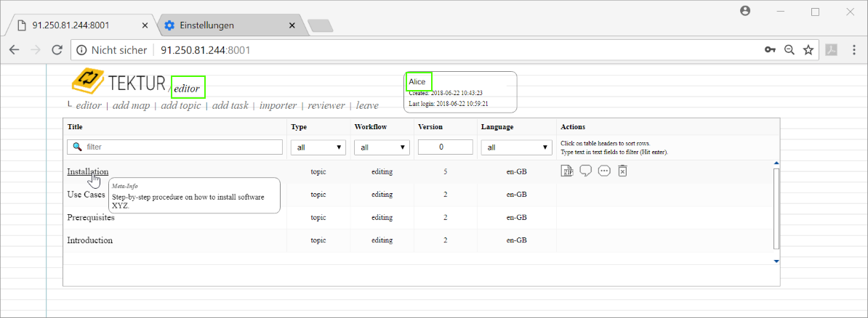Click the ellipsis icon in Actions
This screenshot has width=868, height=318.
tap(603, 171)
